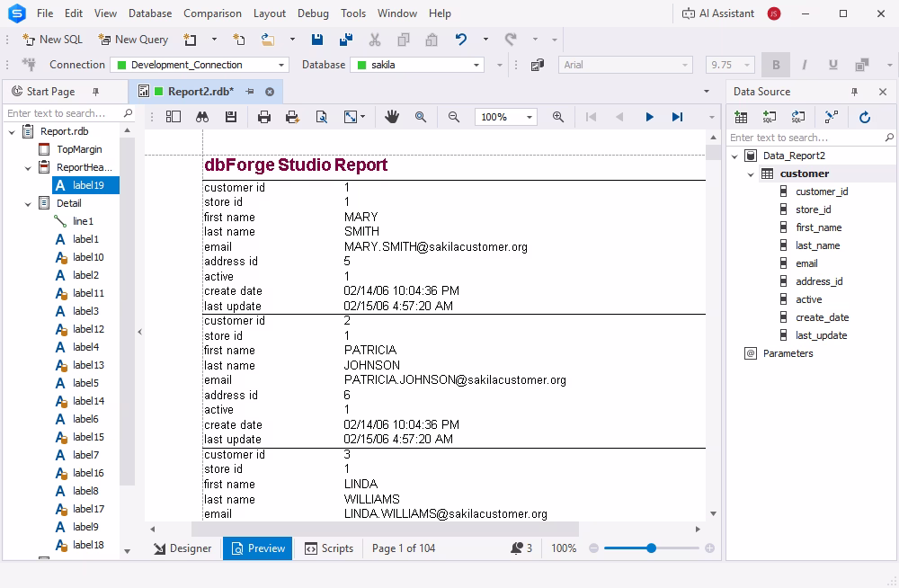Click the Zoom In icon
Image resolution: width=899 pixels, height=588 pixels.
[558, 117]
